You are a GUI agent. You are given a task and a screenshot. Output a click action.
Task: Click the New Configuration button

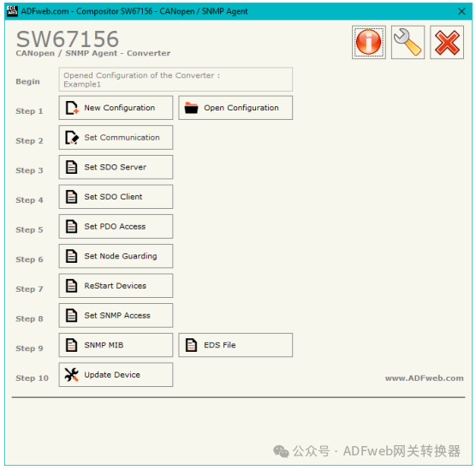(x=116, y=108)
